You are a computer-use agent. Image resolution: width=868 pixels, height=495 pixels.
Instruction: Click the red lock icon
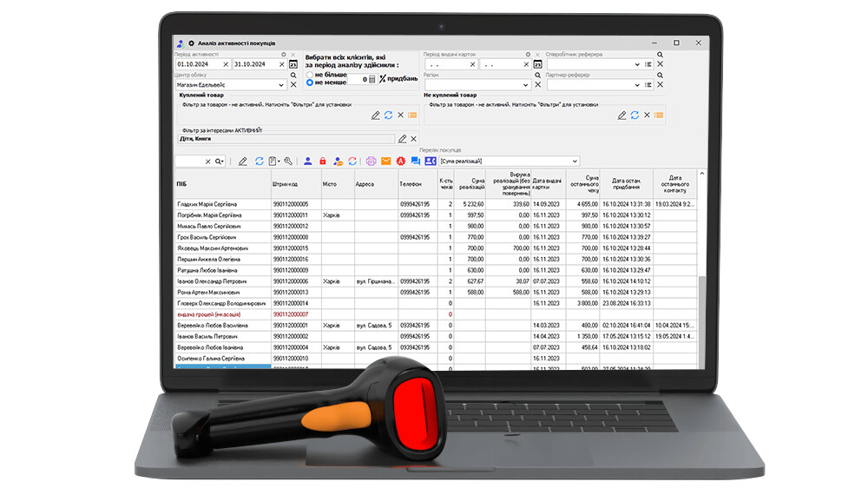(322, 161)
